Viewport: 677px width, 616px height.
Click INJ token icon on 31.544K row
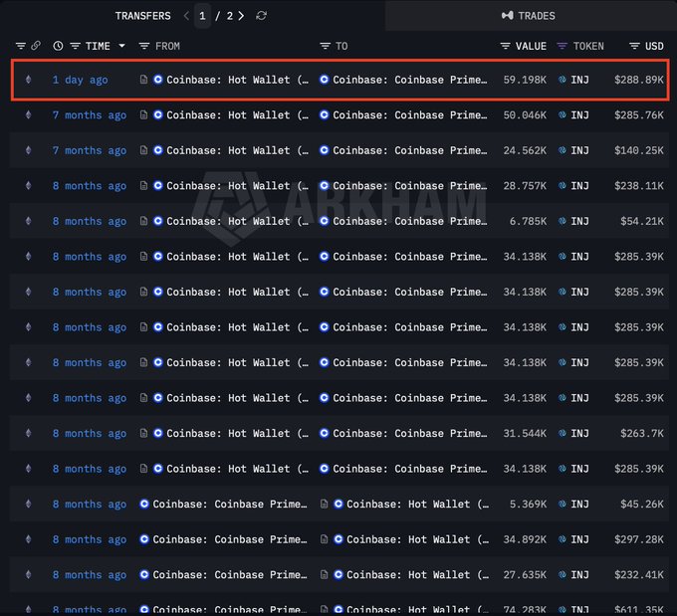click(563, 433)
